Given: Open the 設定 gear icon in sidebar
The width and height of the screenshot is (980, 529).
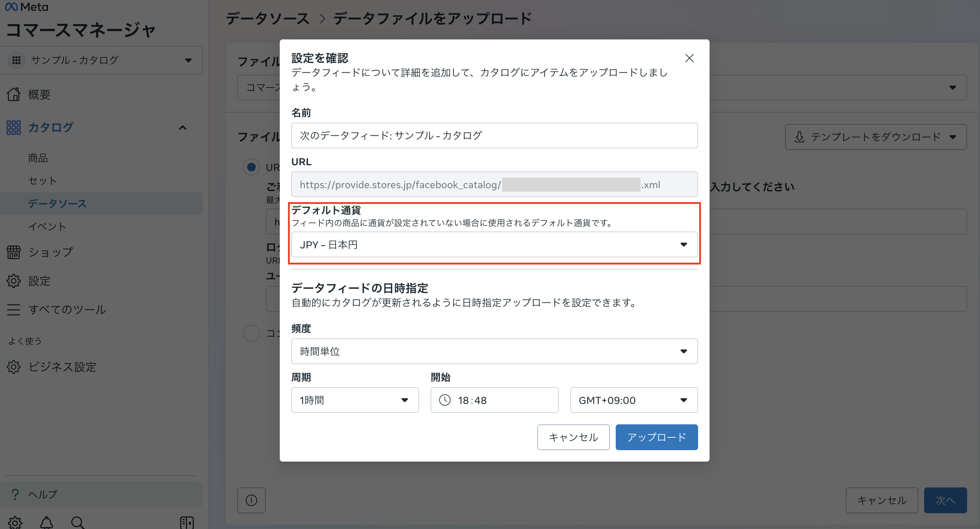Looking at the screenshot, I should pyautogui.click(x=14, y=281).
